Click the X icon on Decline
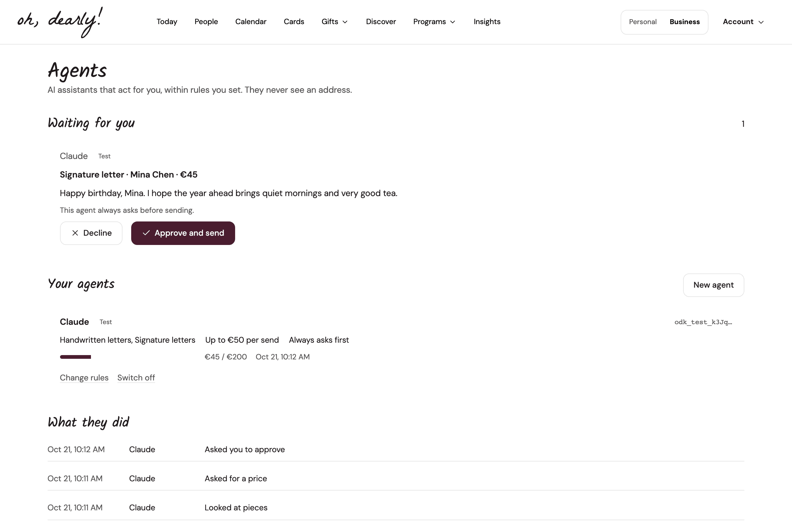The width and height of the screenshot is (792, 532). (x=75, y=233)
